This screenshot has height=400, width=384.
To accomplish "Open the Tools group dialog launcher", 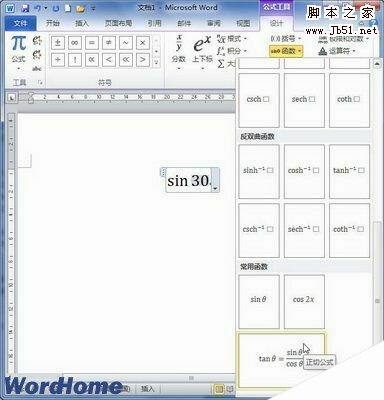I will (40, 82).
